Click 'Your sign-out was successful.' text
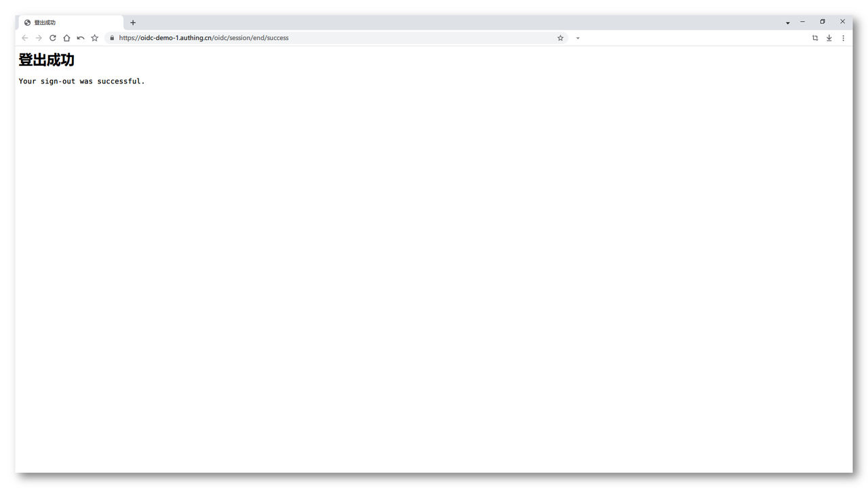Viewport: 868px width, 488px height. (x=82, y=81)
